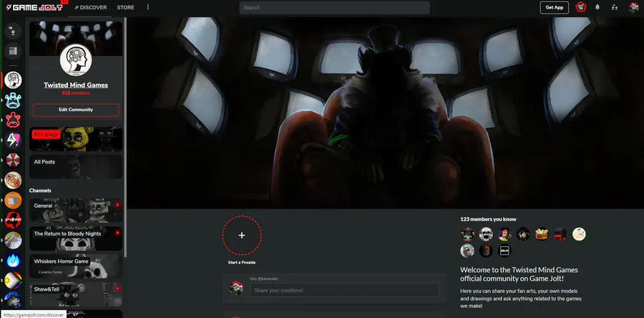Open the green-ringed avatar in members you know
The image size is (644, 318).
point(579,234)
